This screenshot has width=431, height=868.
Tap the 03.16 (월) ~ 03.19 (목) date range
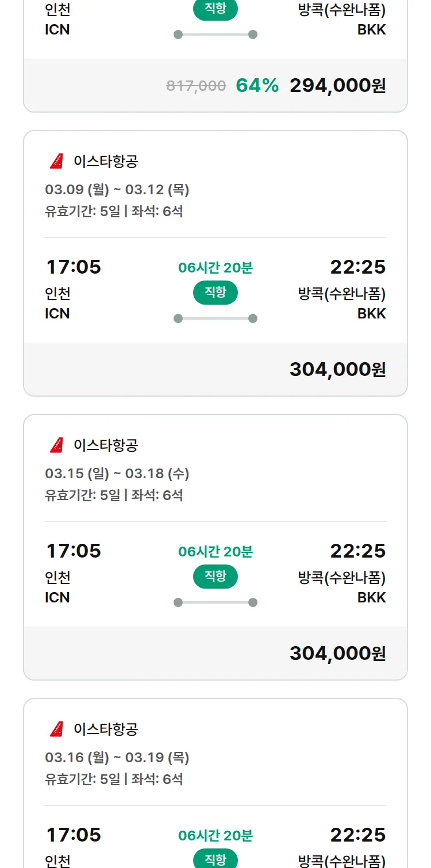117,758
